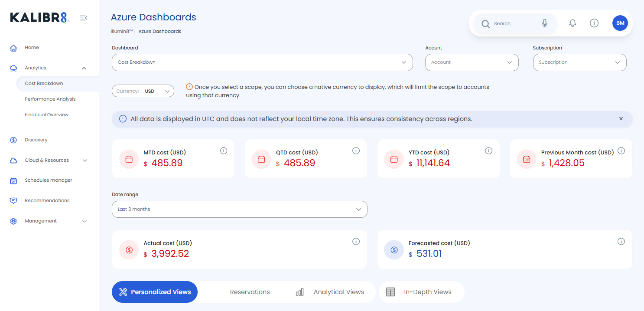Switch to the Analytical Views tab

330,292
